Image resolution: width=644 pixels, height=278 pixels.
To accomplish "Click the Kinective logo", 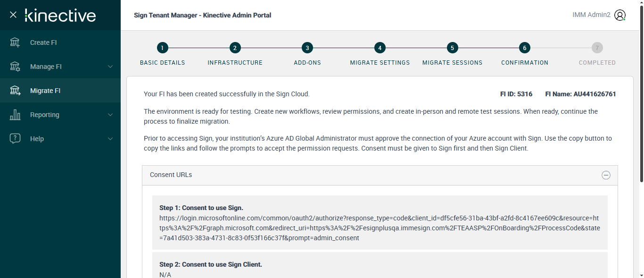I will pos(60,15).
